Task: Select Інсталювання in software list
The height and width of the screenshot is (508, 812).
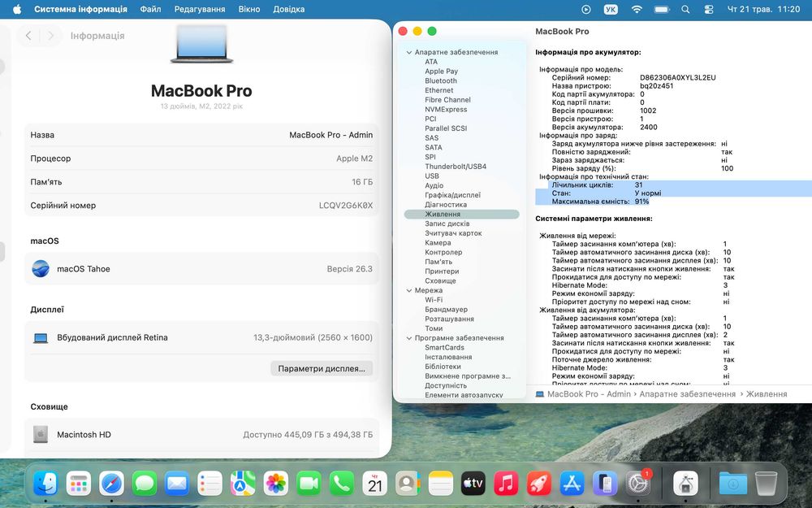Action: click(x=448, y=357)
